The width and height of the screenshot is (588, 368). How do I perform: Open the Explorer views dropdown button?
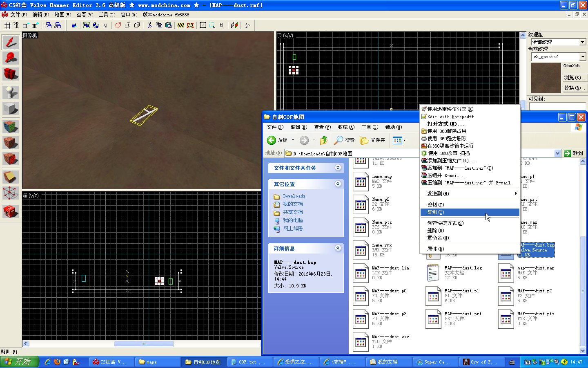[x=399, y=140]
